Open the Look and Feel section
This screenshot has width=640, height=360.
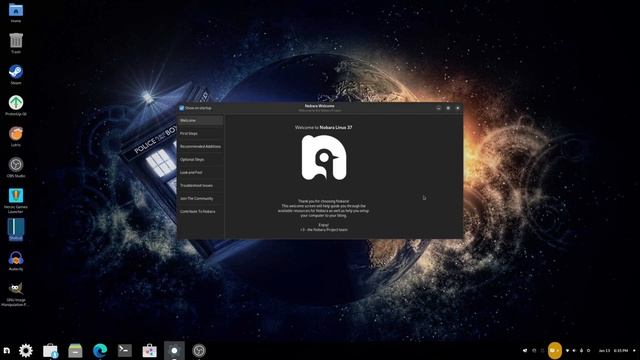[200, 173]
